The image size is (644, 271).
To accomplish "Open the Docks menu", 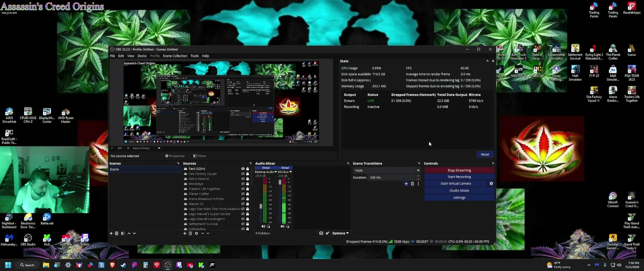I will [142, 56].
